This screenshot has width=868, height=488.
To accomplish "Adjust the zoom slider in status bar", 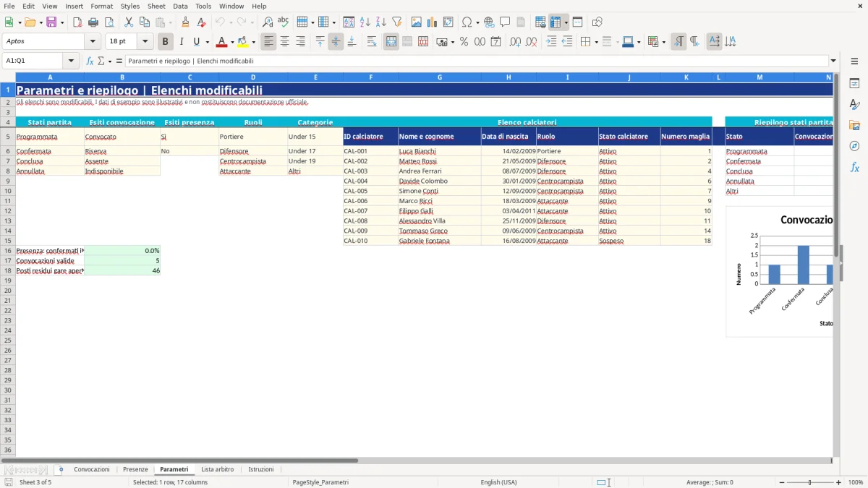I will 809,482.
